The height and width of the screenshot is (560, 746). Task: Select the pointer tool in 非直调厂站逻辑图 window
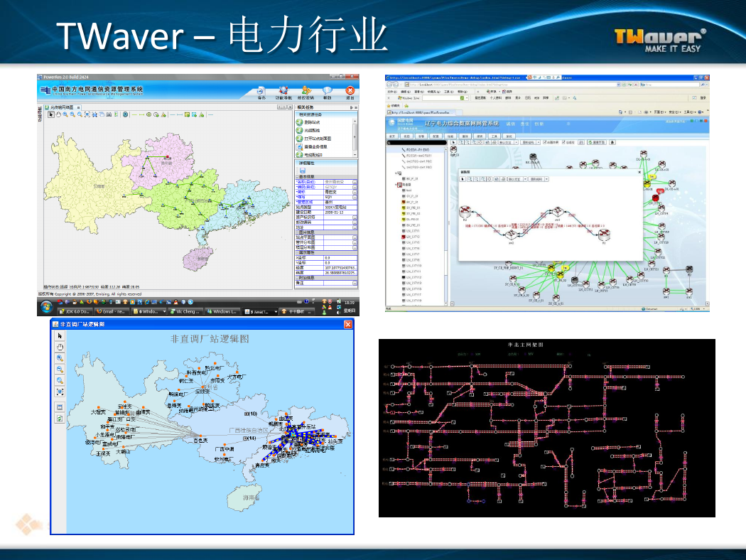pyautogui.click(x=60, y=336)
